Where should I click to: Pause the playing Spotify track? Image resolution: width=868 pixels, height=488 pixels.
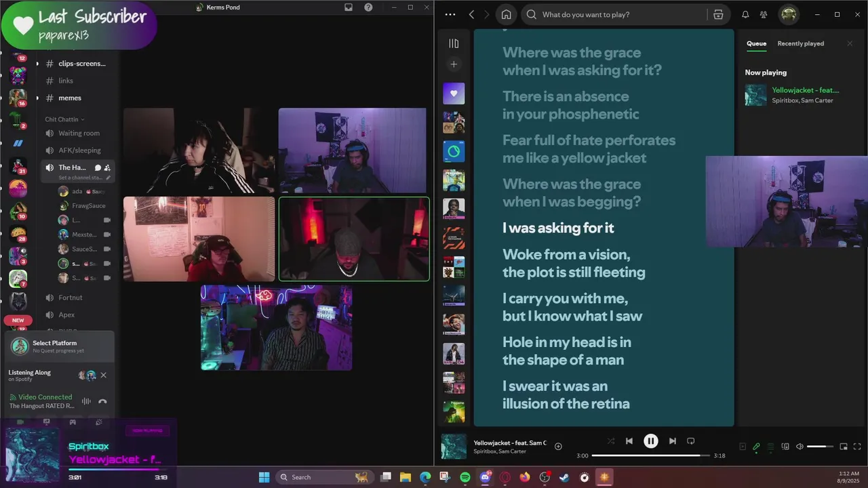click(650, 441)
